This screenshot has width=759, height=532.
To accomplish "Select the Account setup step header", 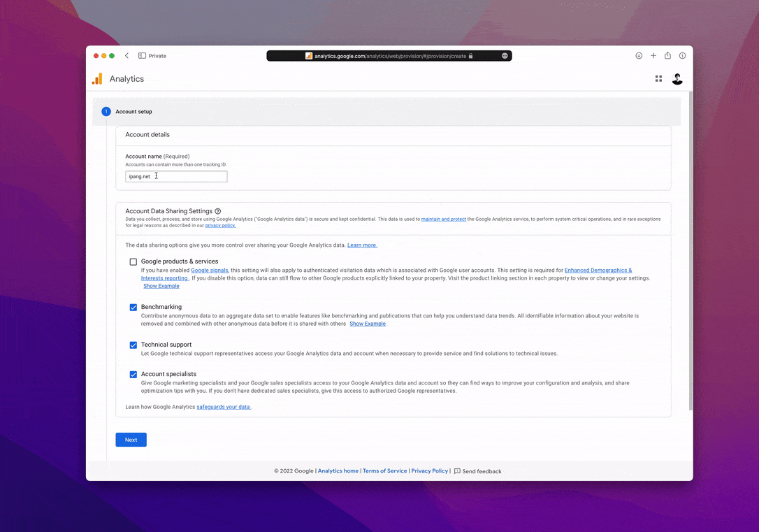I will [133, 112].
